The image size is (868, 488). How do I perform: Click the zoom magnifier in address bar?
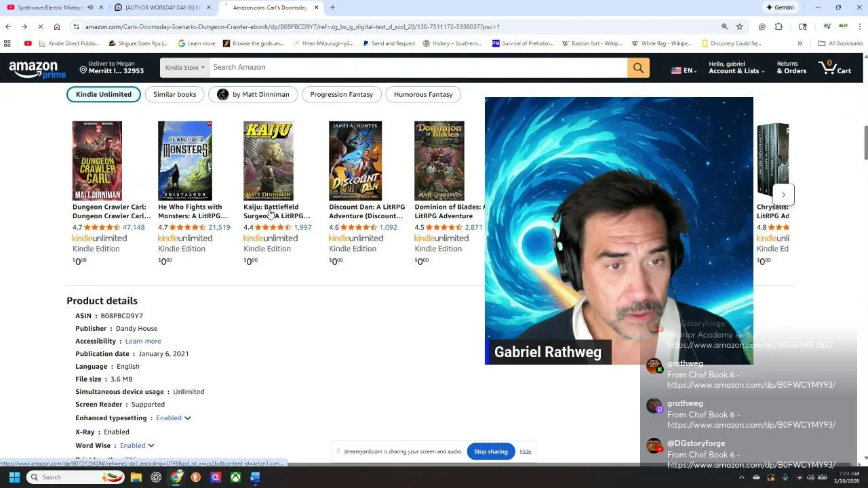[724, 26]
